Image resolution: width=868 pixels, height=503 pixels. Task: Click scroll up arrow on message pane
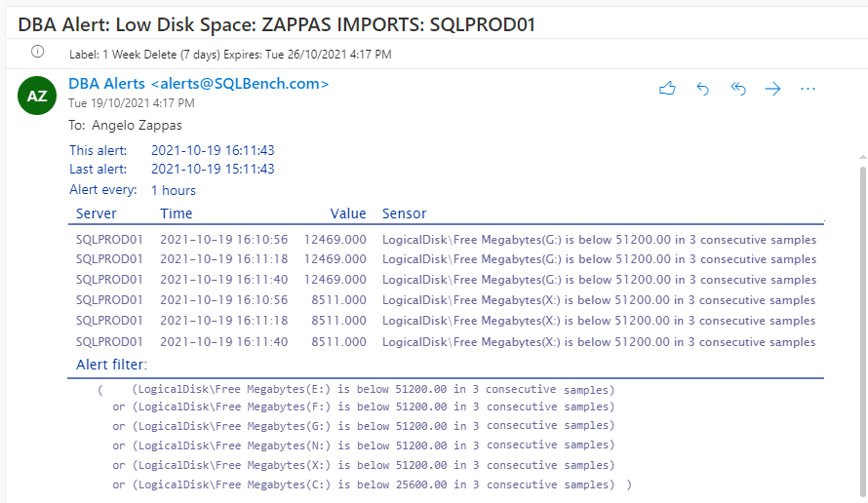tap(862, 158)
